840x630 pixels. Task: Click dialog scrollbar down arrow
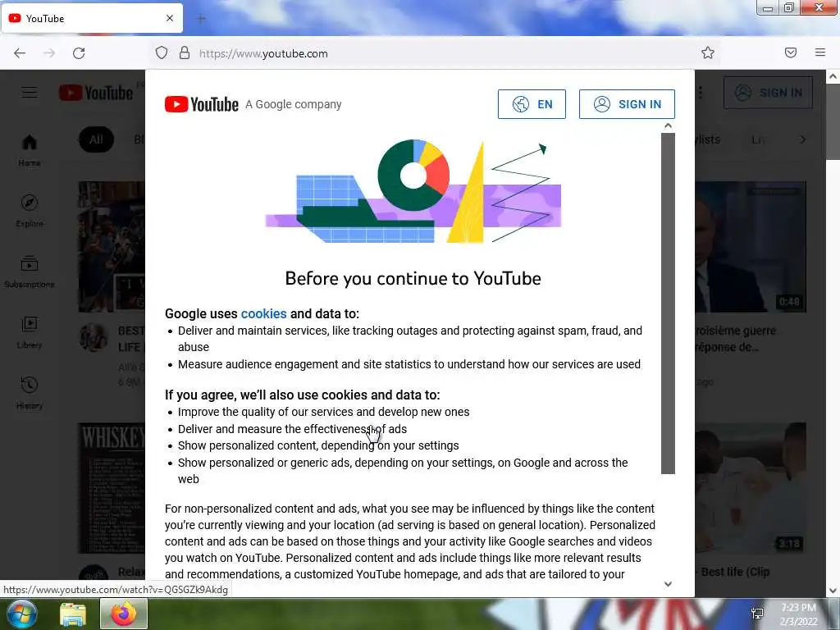coord(668,584)
